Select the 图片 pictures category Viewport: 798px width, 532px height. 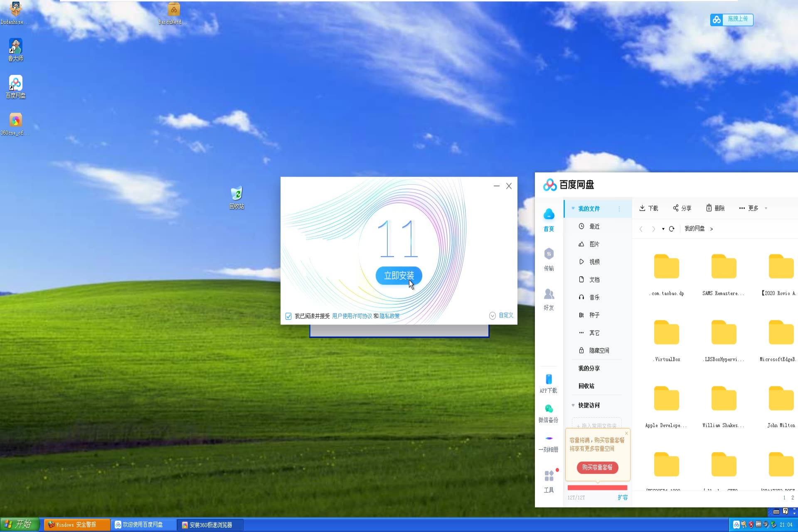(594, 244)
